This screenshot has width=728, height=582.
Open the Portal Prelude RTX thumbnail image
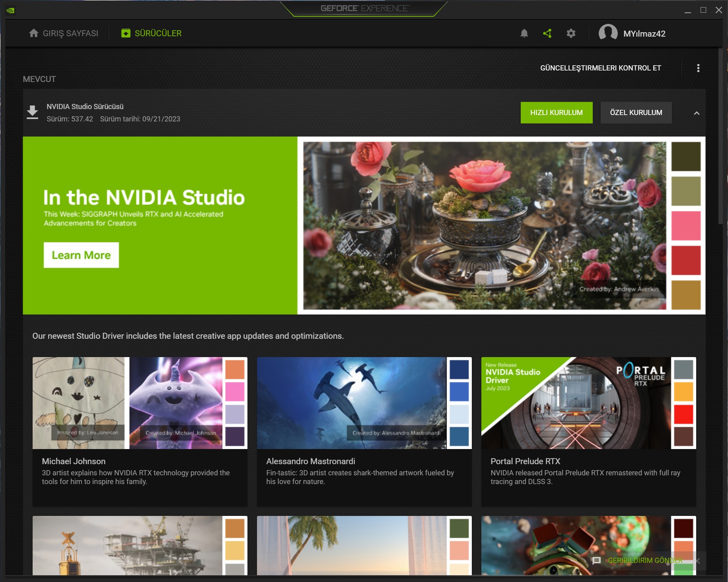click(576, 403)
